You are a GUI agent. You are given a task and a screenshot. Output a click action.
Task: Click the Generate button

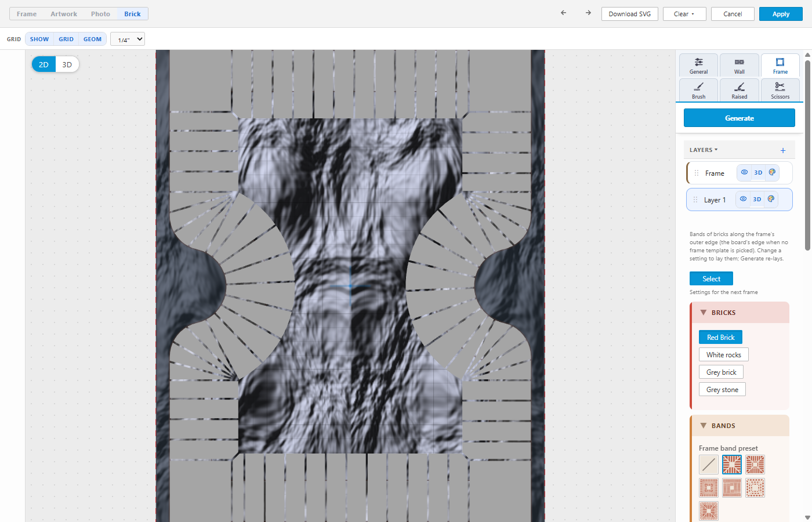(739, 118)
